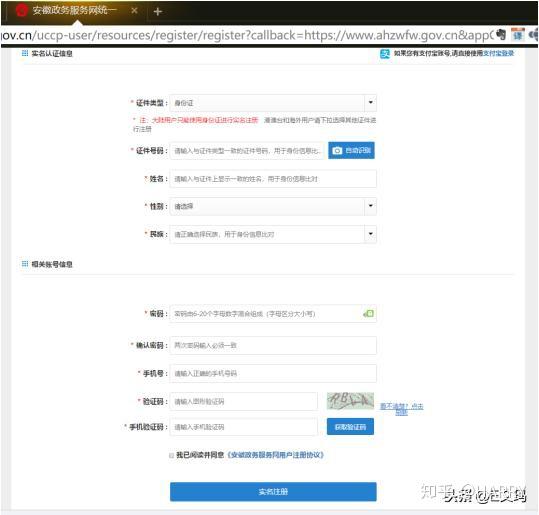Screen dimensions: 539x515
Task: Click the translate extension icon in the toolbar
Action: point(518,35)
